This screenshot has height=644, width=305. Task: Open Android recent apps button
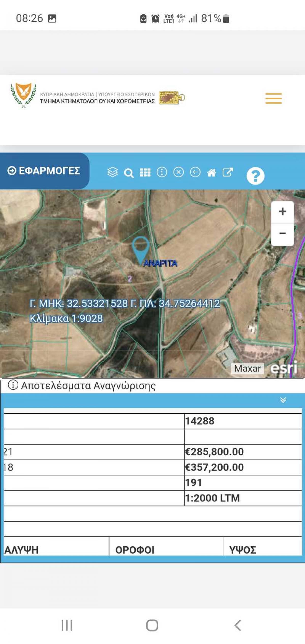(67, 625)
